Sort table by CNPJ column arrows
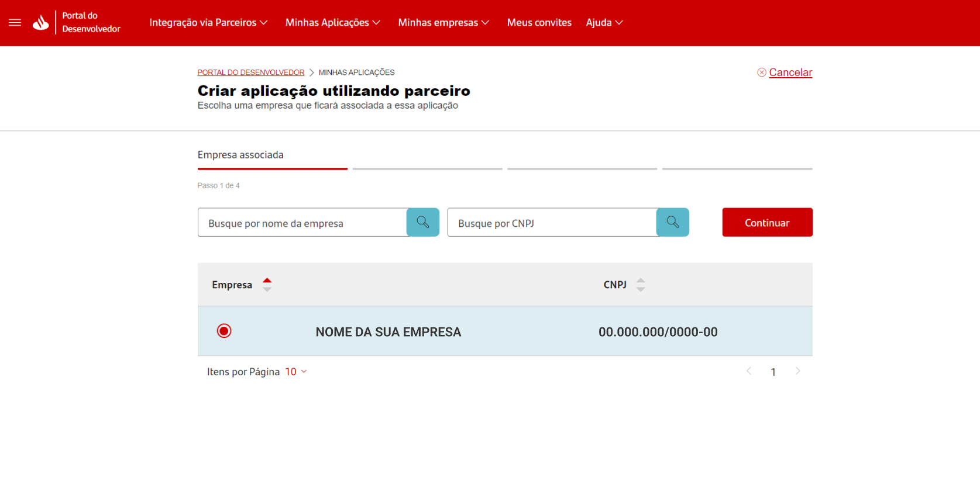The height and width of the screenshot is (477, 980). tap(641, 285)
